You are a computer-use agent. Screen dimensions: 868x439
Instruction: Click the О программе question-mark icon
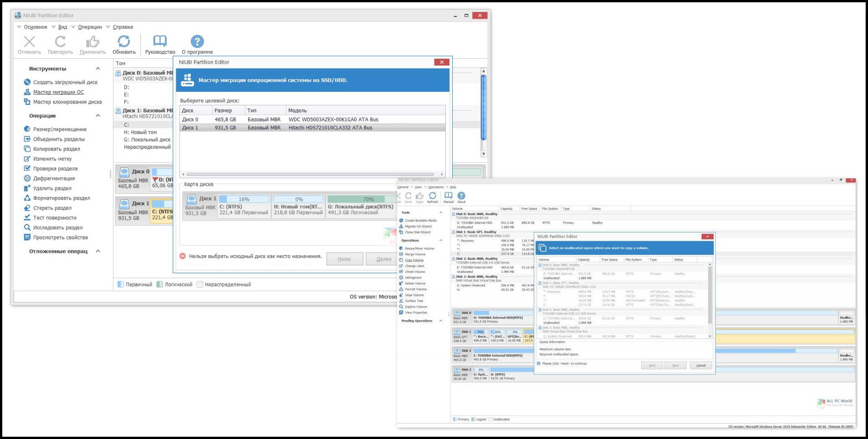(197, 41)
